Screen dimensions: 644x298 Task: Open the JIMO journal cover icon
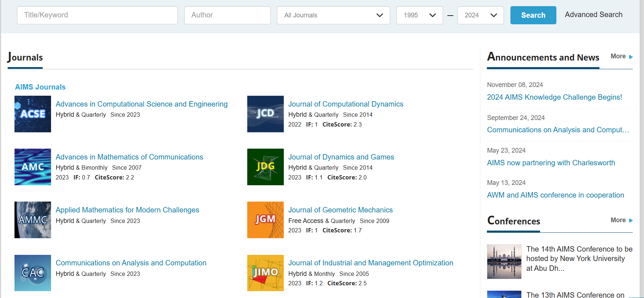coord(265,273)
